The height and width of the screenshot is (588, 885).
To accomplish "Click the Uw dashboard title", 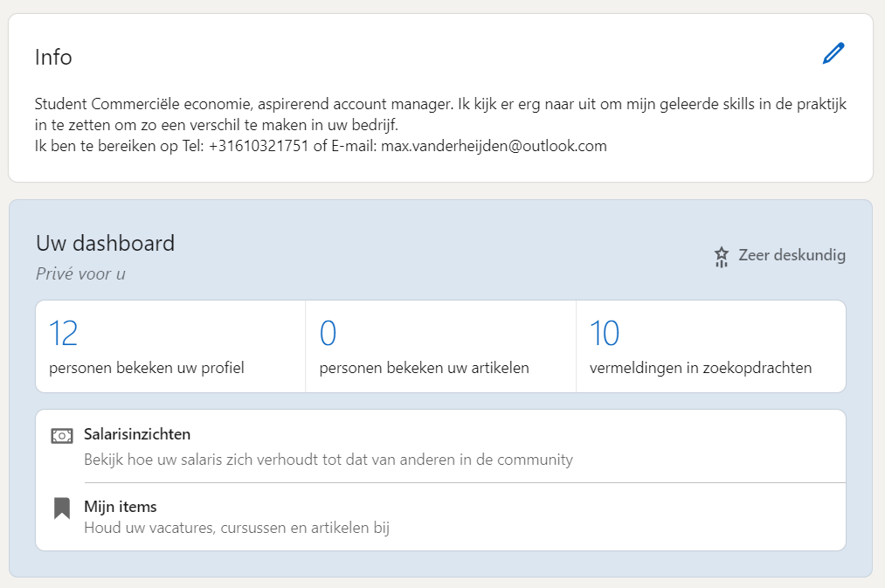I will pyautogui.click(x=105, y=243).
